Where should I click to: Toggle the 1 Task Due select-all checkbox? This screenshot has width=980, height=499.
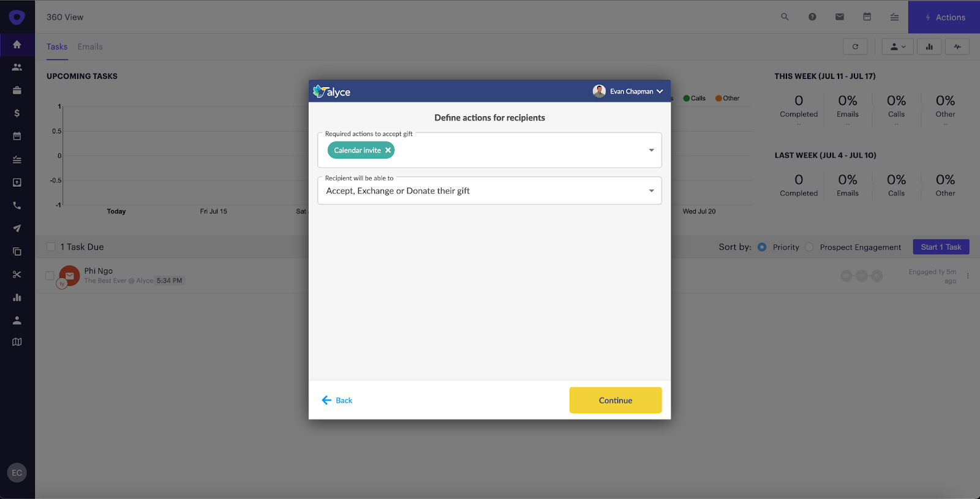[x=51, y=247]
